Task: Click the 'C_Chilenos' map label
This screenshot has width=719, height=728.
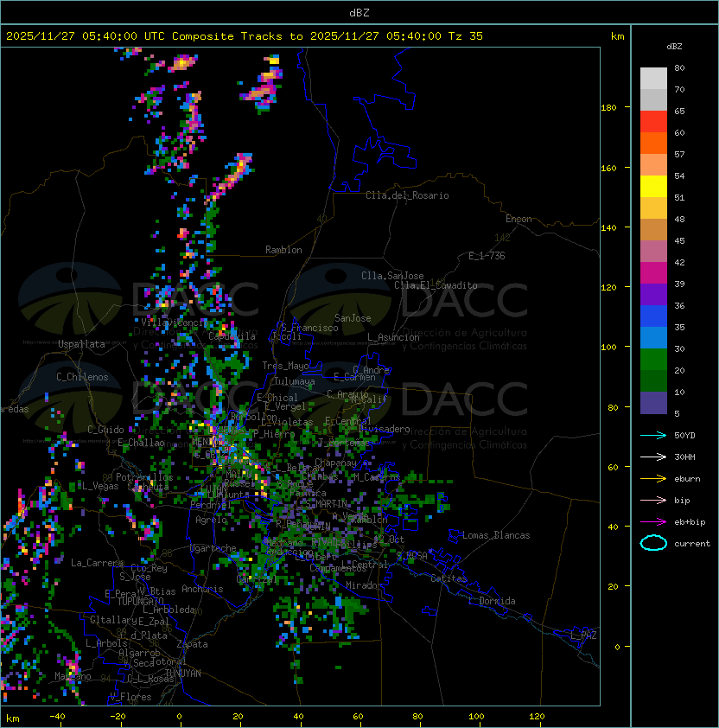Action: click(x=82, y=377)
